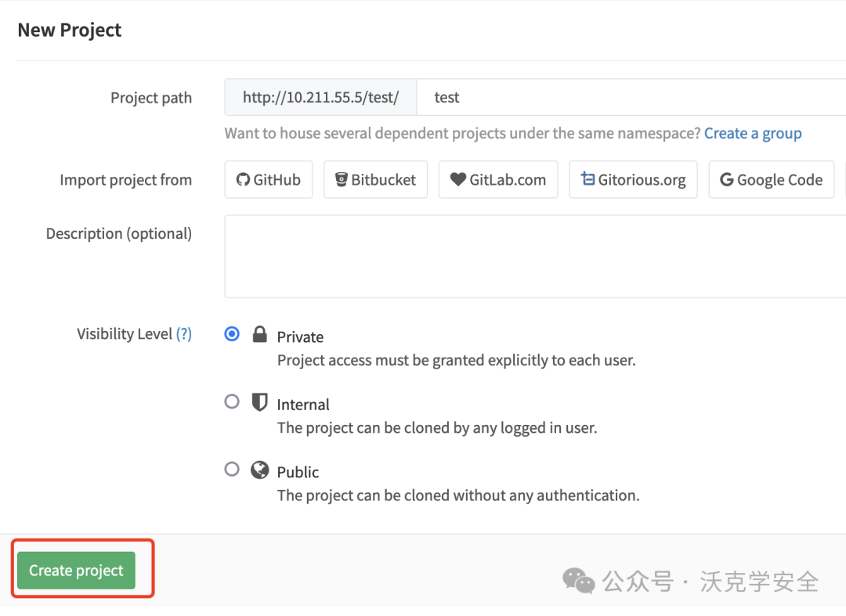
Task: Click the Google Code G icon
Action: (x=727, y=179)
